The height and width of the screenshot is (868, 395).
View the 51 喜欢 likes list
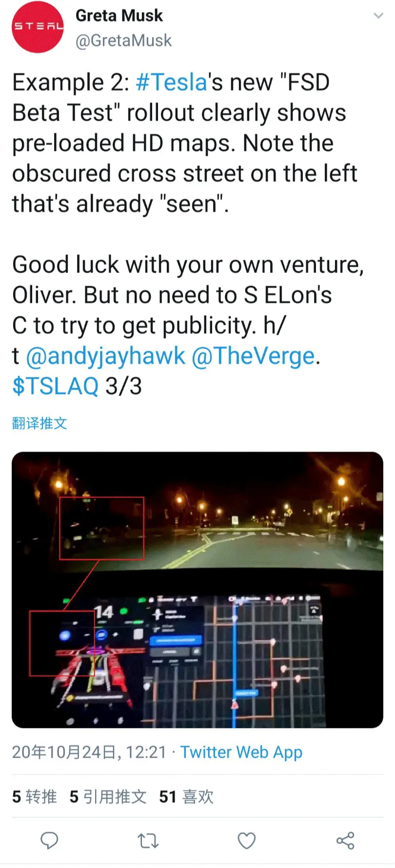pos(186,797)
